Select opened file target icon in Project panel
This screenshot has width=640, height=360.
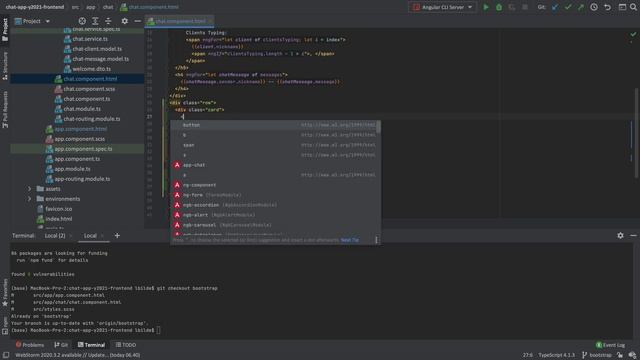point(82,21)
